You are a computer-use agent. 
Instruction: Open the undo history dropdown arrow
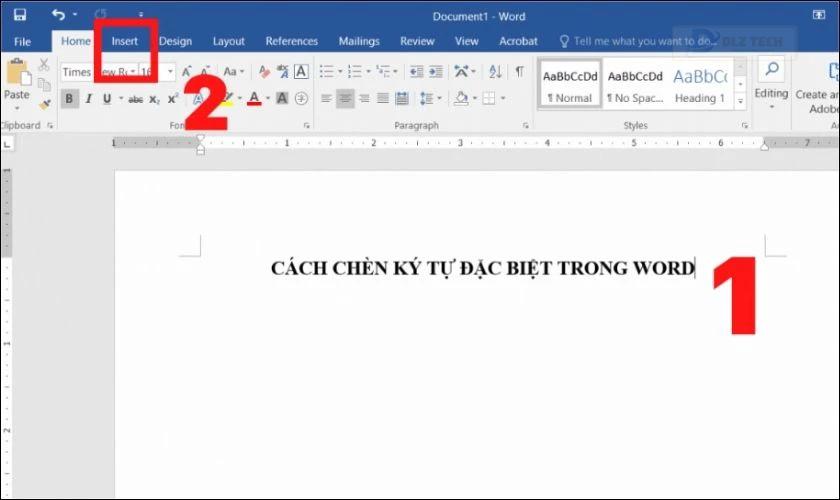tap(75, 14)
